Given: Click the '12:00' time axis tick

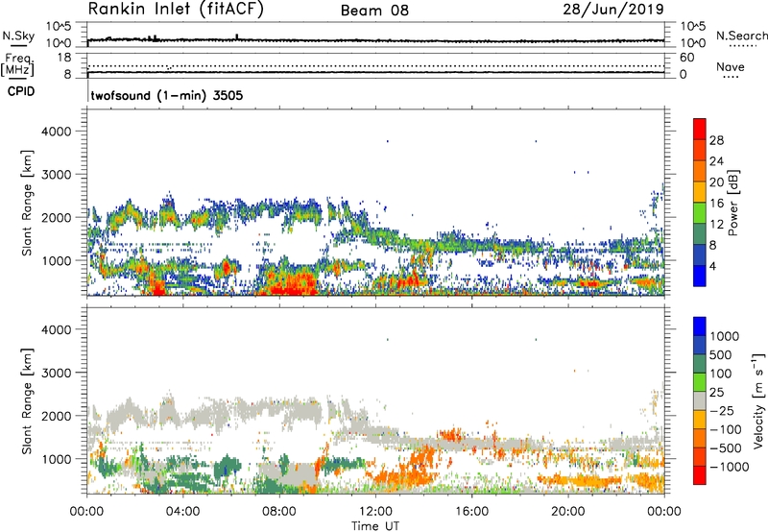Looking at the screenshot, I should (x=375, y=512).
